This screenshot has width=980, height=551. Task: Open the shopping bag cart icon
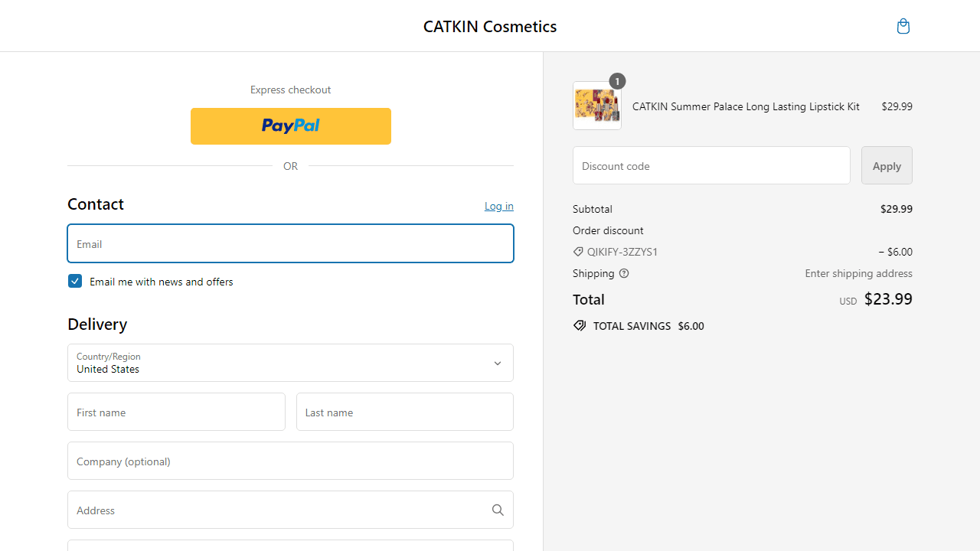[x=903, y=26]
